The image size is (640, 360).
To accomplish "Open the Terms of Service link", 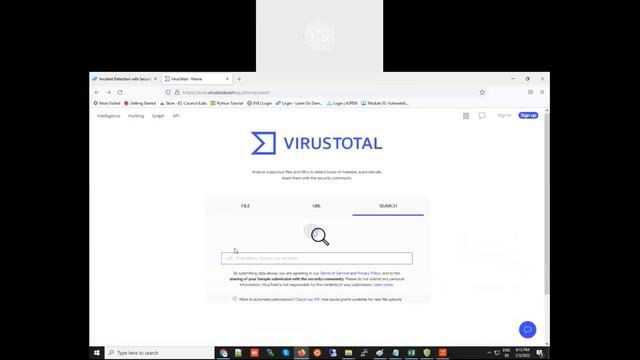I will tap(334, 273).
